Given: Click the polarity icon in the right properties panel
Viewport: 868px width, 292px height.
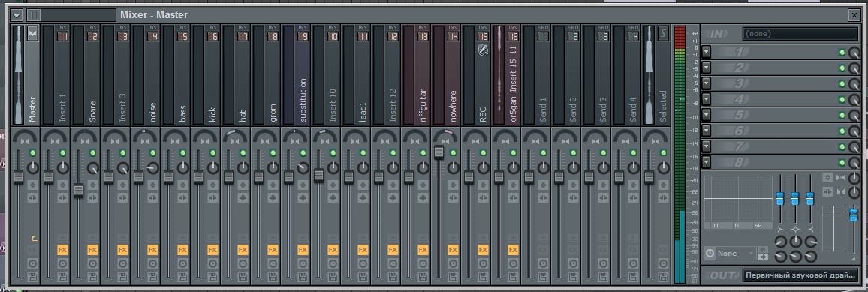Looking at the screenshot, I should [x=827, y=177].
